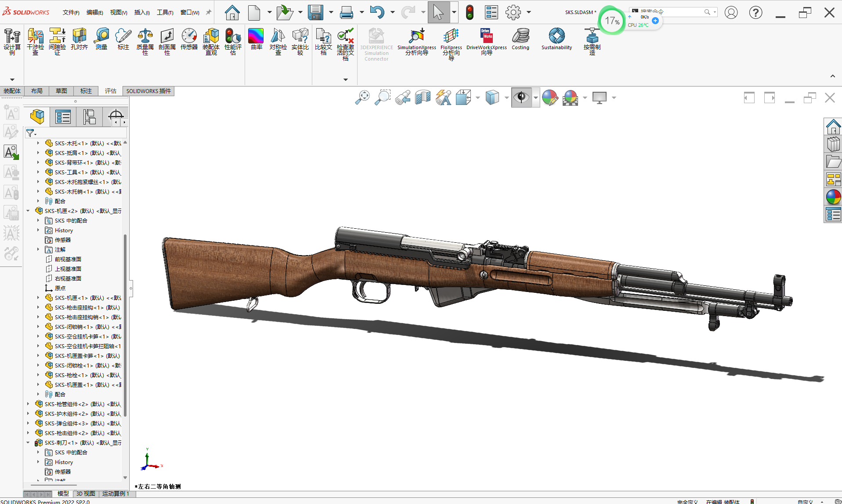842x504 pixels.
Task: Click the Zoom to Area icon
Action: [x=383, y=97]
